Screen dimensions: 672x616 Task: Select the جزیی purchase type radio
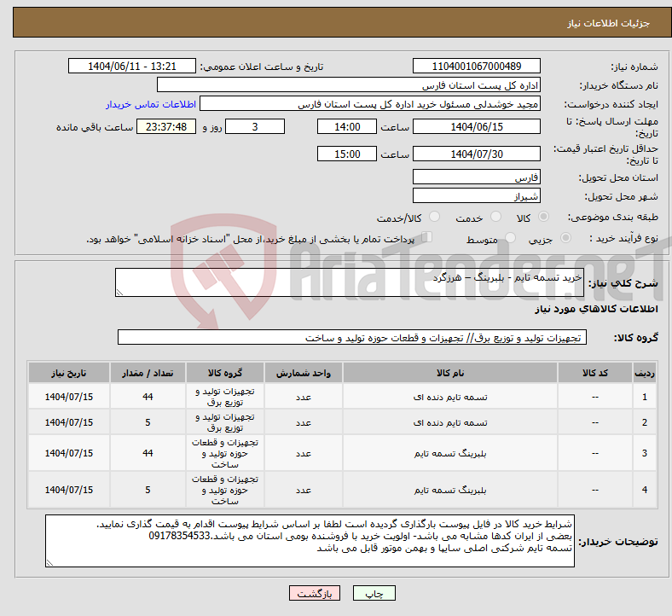tap(565, 238)
